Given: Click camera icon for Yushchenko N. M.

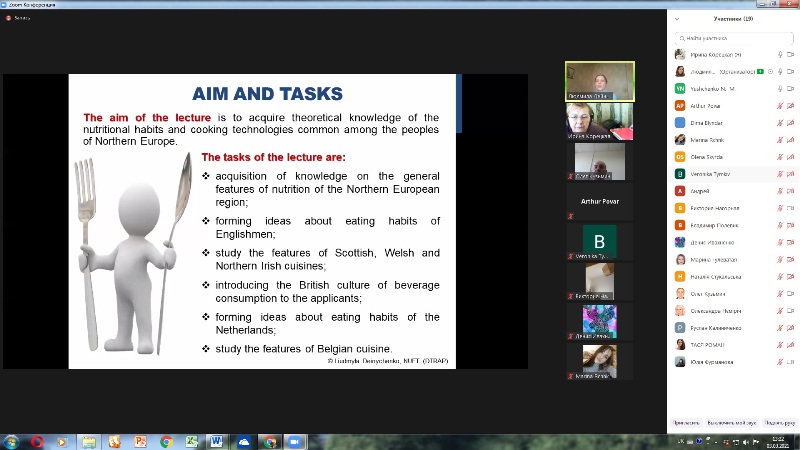Looking at the screenshot, I should [x=790, y=89].
